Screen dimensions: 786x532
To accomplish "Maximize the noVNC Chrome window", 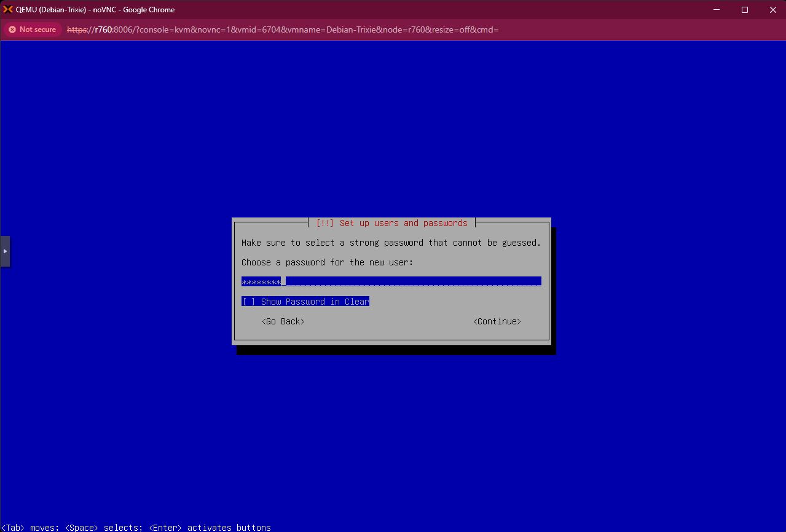I will pyautogui.click(x=744, y=10).
